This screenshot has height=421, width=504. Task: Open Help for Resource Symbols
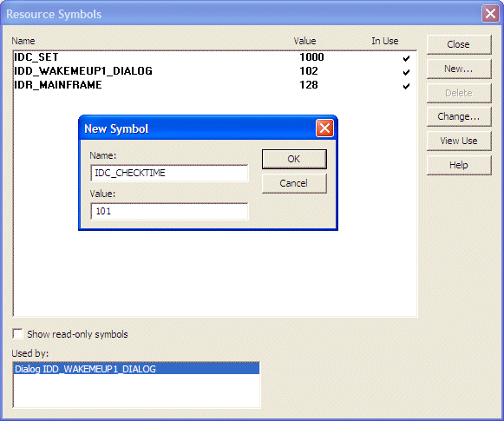[x=459, y=165]
